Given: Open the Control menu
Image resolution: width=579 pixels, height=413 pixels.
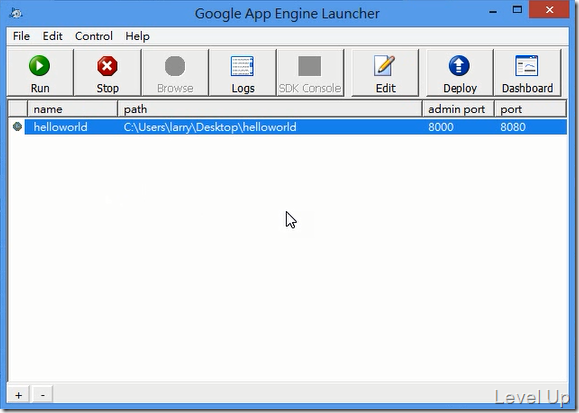Looking at the screenshot, I should point(94,36).
